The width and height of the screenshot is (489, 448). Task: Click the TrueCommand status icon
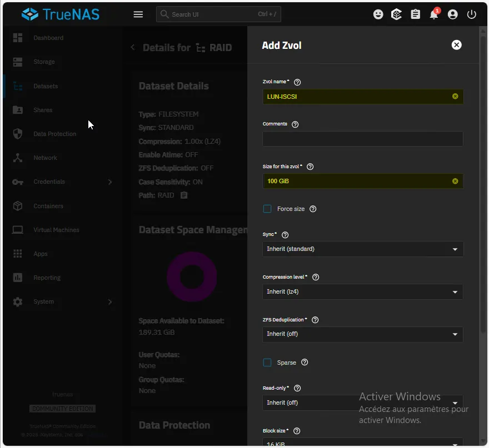(397, 14)
